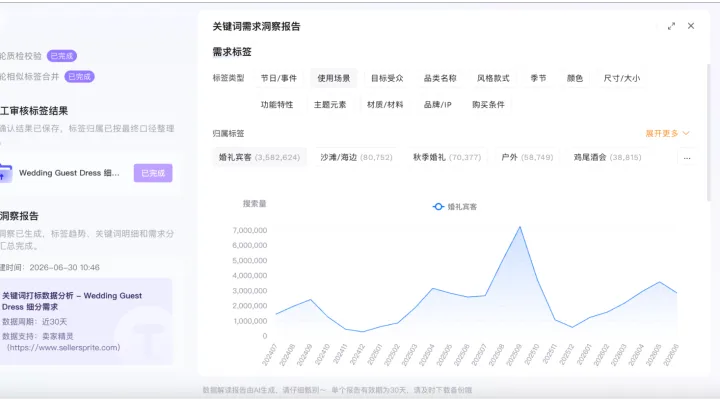Click the 数据周期: 近30天 text
Image resolution: width=720 pixels, height=403 pixels.
click(x=34, y=322)
